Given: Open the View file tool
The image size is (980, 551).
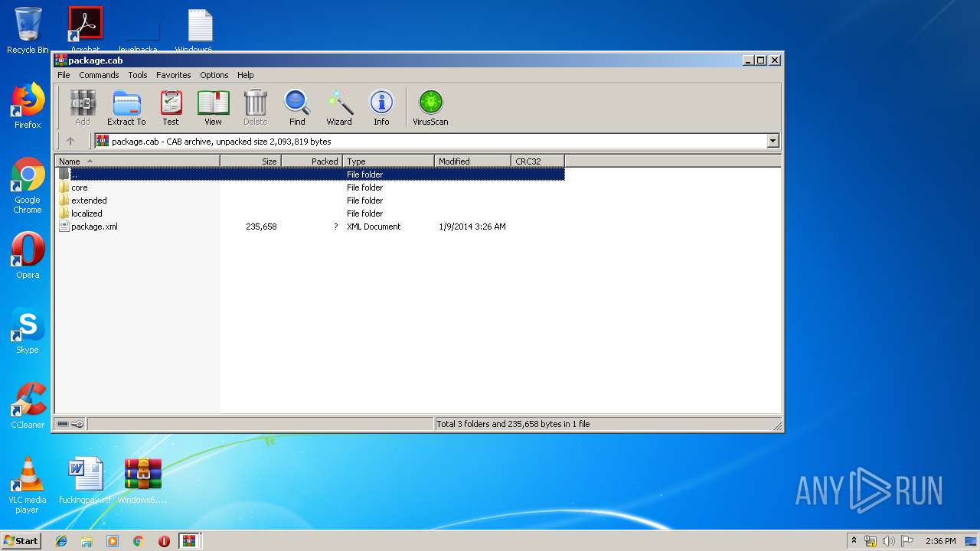Looking at the screenshot, I should pos(213,107).
